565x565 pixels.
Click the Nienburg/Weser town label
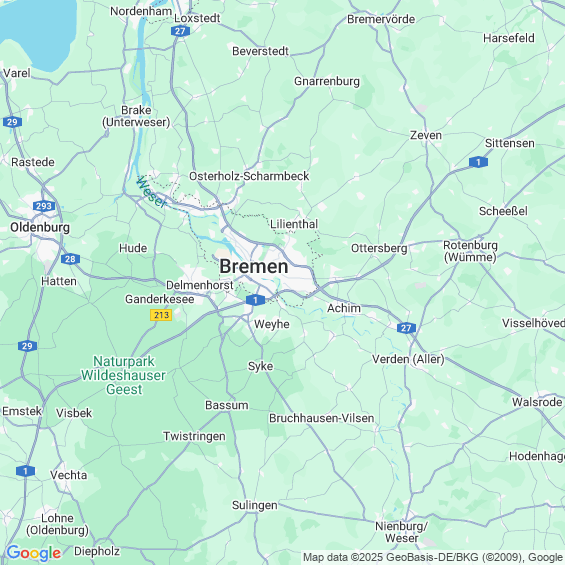coord(401,532)
